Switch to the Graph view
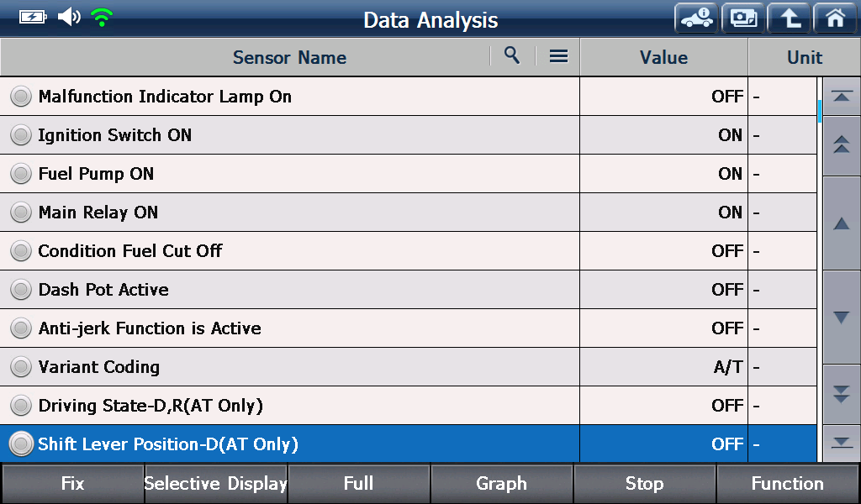The width and height of the screenshot is (861, 504). tap(501, 484)
